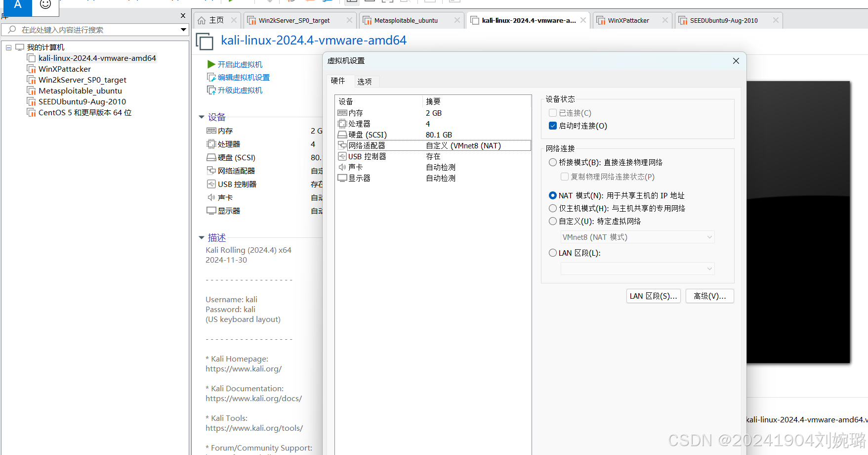868x455 pixels.
Task: Click the green play icon to power on VM
Action: (211, 64)
